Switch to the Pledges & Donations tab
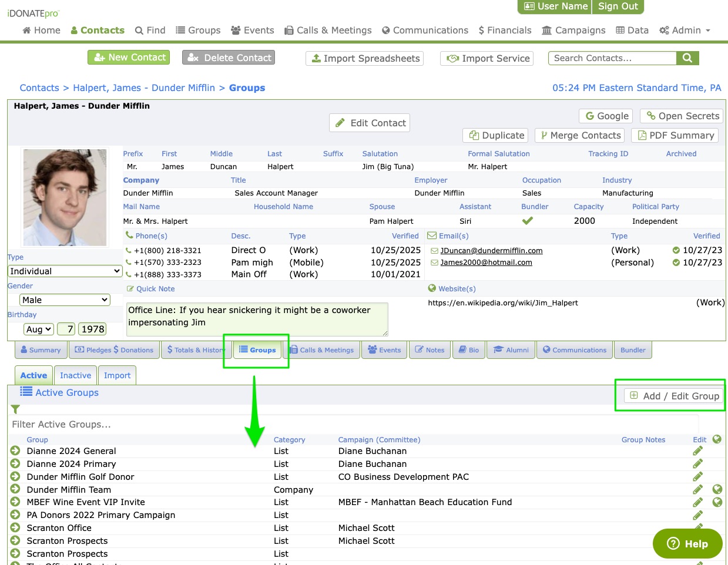Viewport: 728px width, 565px height. click(114, 350)
